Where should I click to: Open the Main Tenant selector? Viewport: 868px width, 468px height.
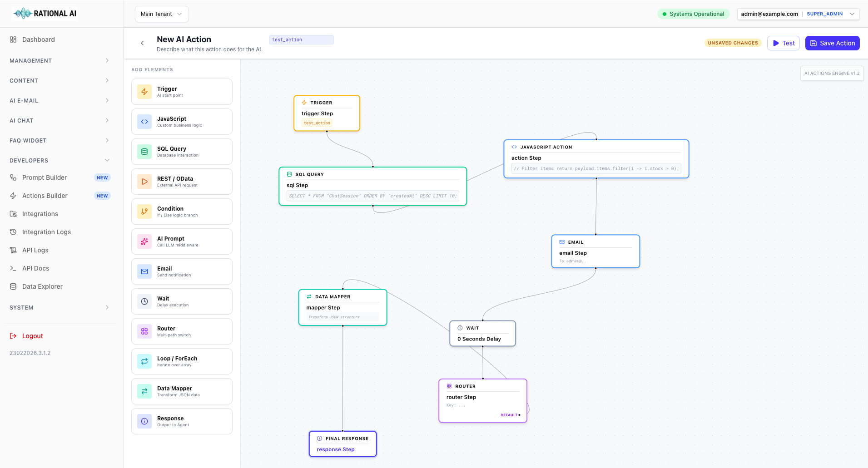(x=162, y=14)
